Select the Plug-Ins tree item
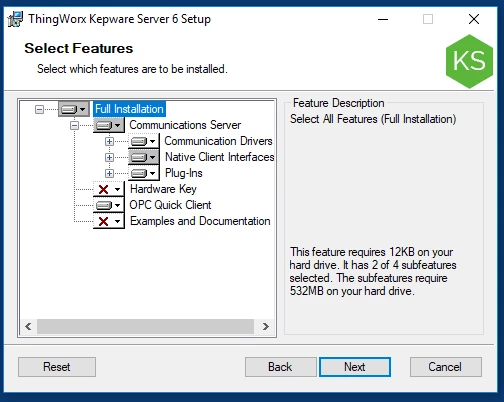Screen dimensions: 504x402 click(184, 173)
